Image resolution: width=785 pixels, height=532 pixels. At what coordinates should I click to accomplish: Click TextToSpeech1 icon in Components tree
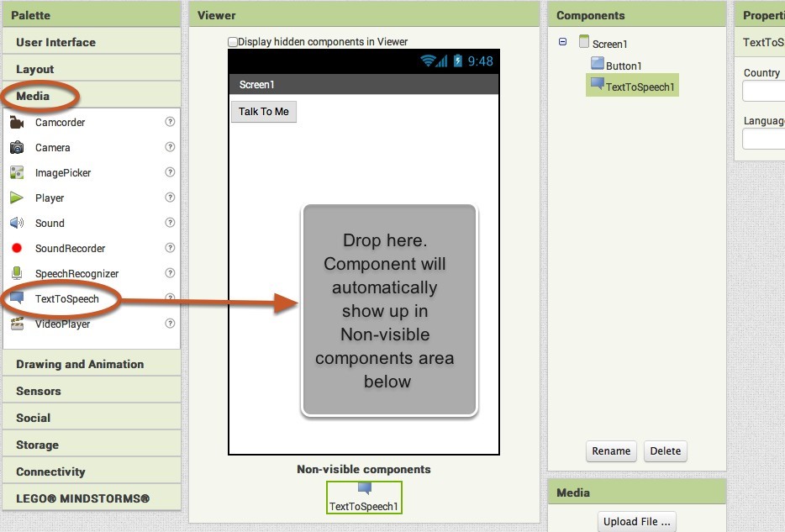pyautogui.click(x=598, y=83)
